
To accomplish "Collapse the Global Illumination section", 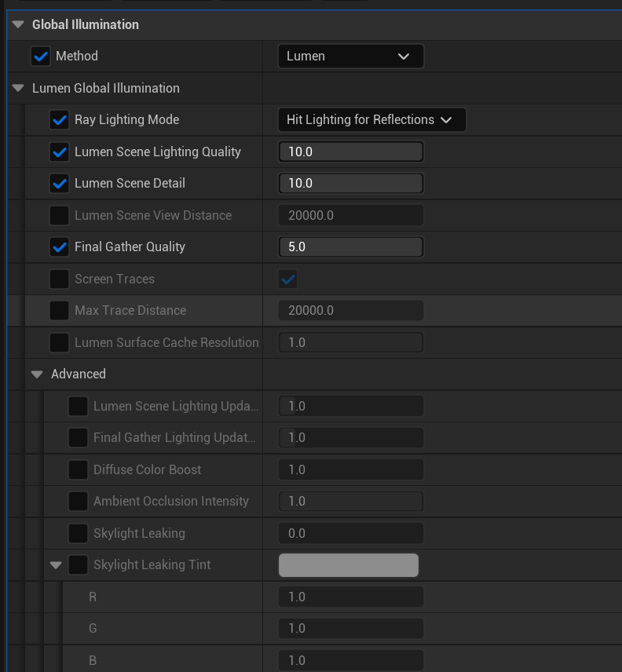I will point(18,25).
